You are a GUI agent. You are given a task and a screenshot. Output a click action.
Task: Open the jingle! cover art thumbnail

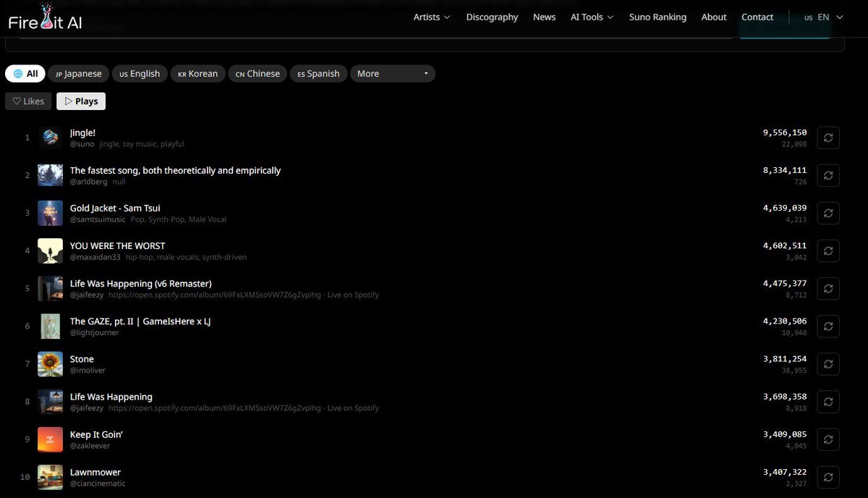(x=50, y=138)
